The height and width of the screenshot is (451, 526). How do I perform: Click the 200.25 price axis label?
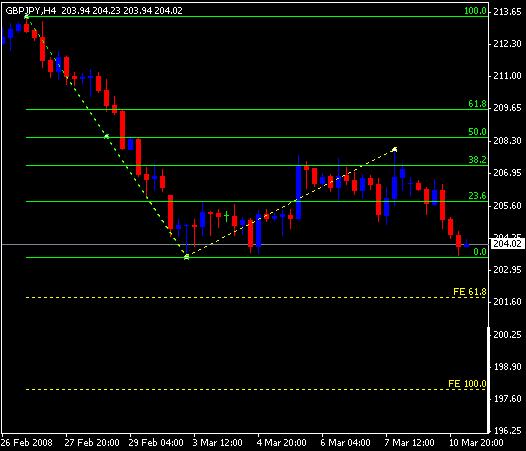tap(507, 335)
